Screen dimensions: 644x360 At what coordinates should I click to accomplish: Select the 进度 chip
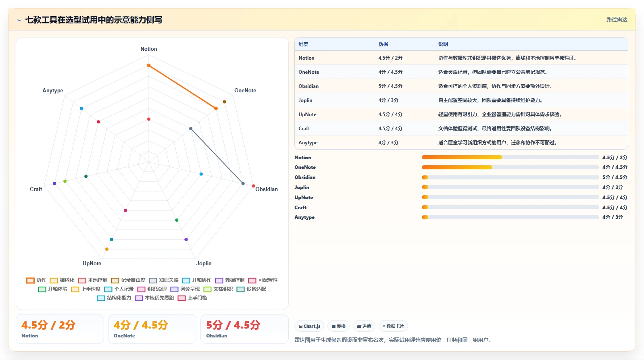point(364,326)
